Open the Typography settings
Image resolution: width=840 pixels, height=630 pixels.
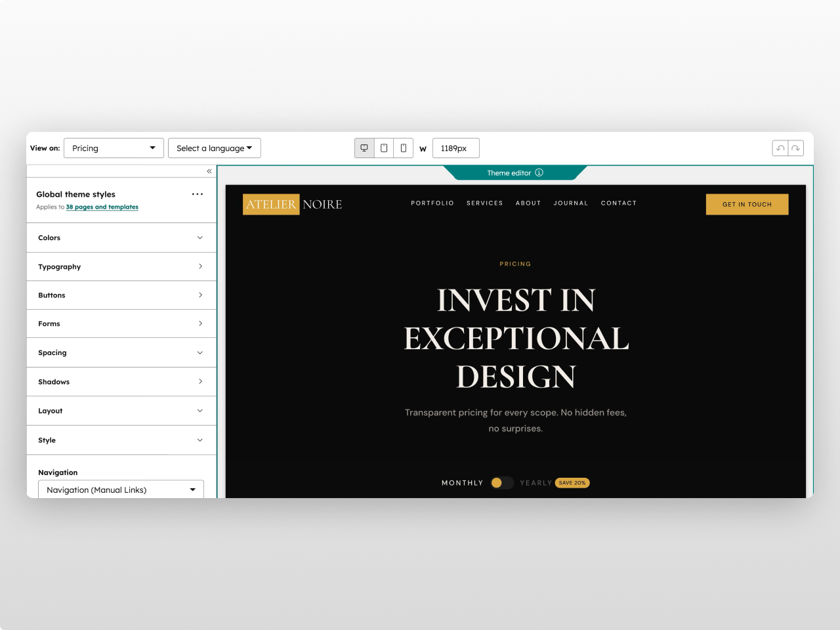click(x=121, y=266)
